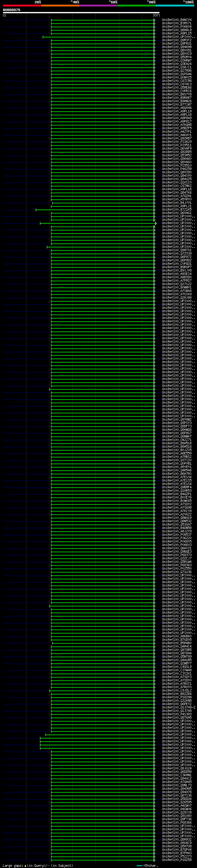Viewport: 197px width, 868px height.
Task: Select hit label UniRef100_Q4R546
Action: [x=177, y=470]
